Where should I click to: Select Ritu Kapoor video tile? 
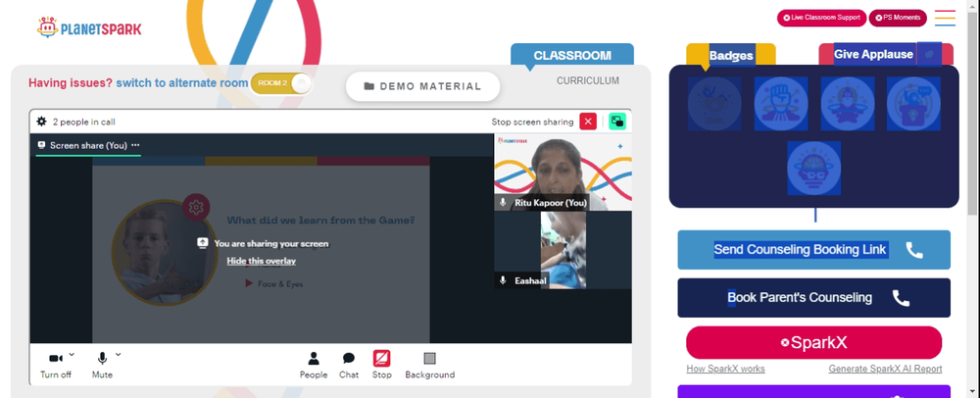point(563,172)
